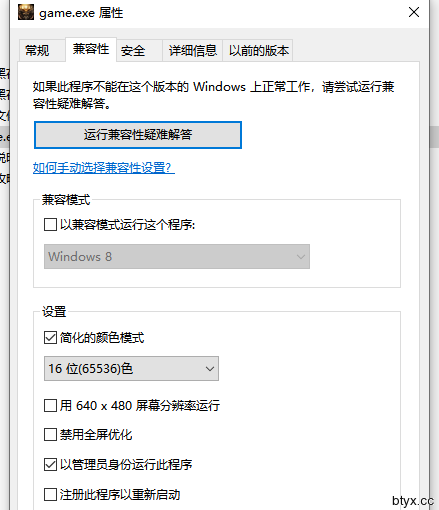Enable 用 640 x 480 屏幕分辨率运行
Screen dimensions: 439x510
pyautogui.click(x=50, y=406)
